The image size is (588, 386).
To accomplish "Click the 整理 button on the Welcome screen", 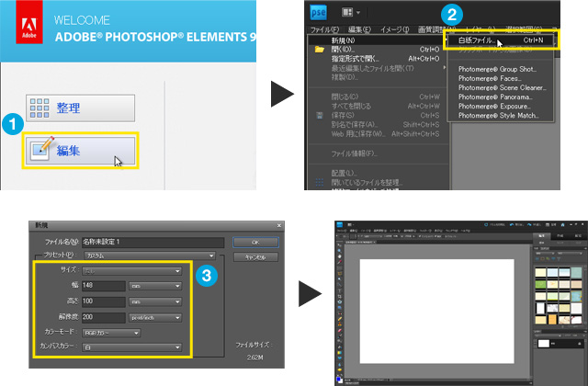I will 80,108.
